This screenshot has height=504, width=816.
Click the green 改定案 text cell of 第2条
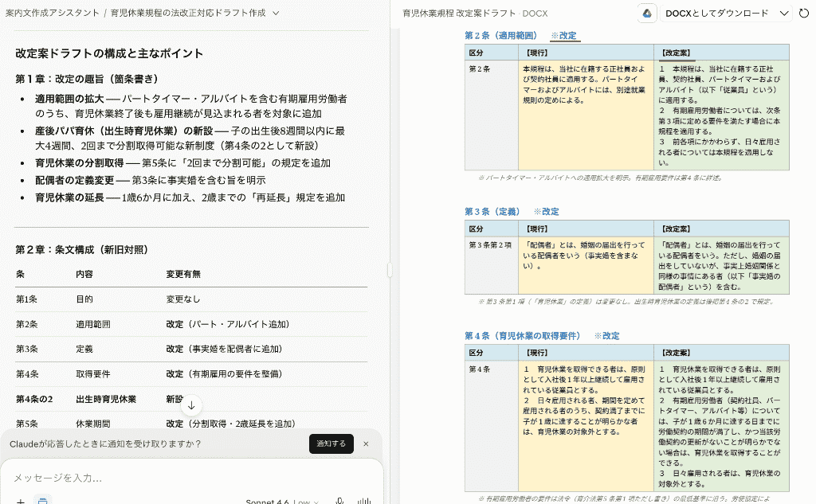pos(721,115)
